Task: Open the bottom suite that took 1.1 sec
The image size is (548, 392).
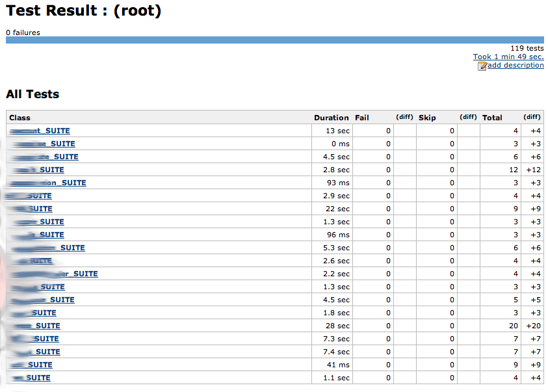Action: [x=31, y=378]
